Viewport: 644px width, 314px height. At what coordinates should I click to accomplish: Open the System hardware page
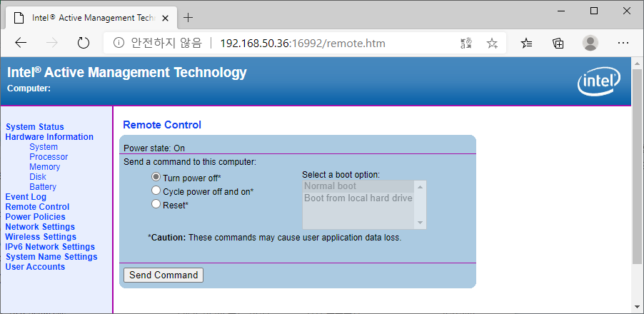pos(44,147)
